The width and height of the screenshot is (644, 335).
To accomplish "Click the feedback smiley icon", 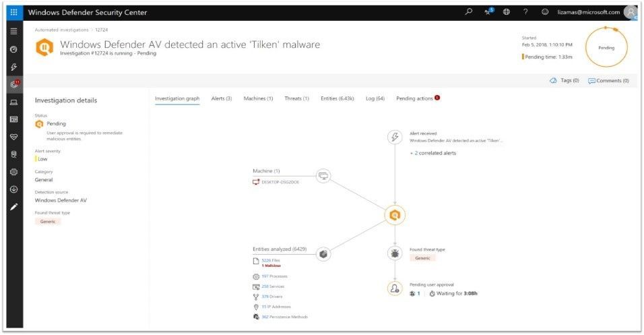I will click(x=544, y=12).
